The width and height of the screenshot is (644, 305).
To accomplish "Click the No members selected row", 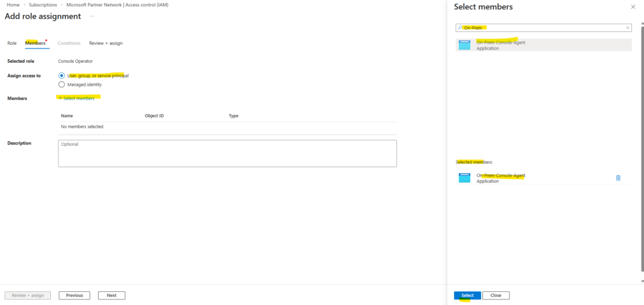I will click(227, 127).
